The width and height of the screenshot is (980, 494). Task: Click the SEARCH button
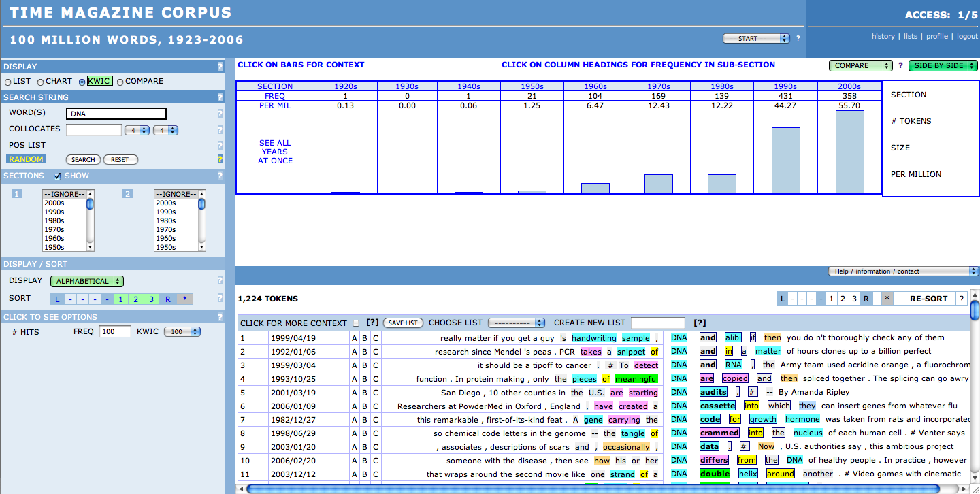tap(83, 160)
